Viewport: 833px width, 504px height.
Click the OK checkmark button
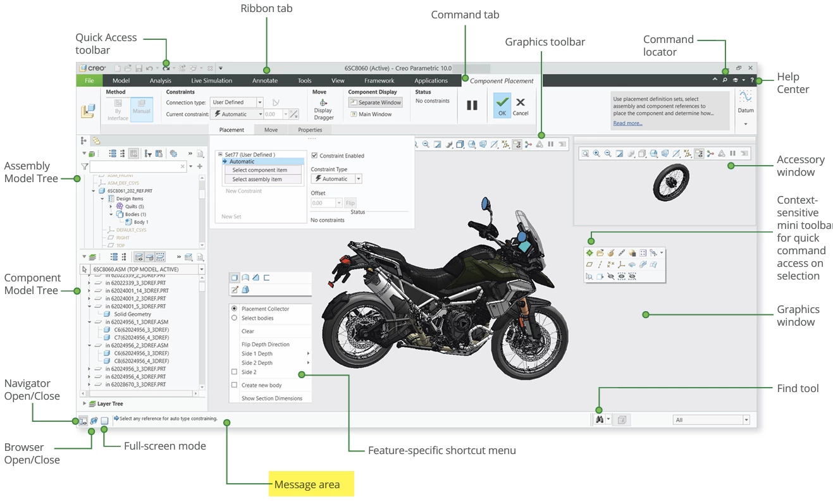point(502,106)
